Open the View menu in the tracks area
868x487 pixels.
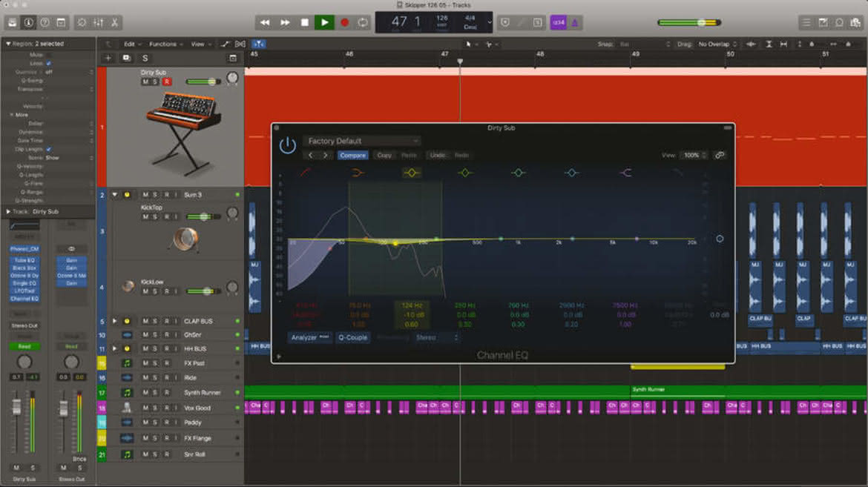pyautogui.click(x=201, y=44)
